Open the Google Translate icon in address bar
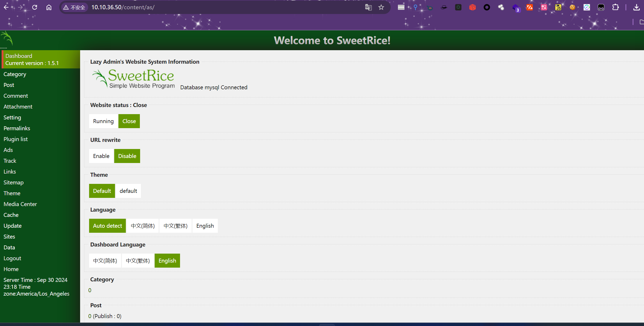 (x=368, y=7)
